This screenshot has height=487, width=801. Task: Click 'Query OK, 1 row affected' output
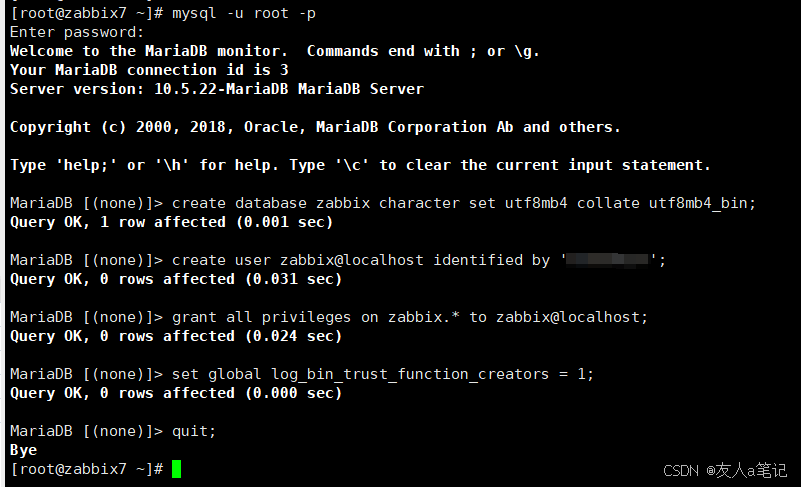(172, 222)
